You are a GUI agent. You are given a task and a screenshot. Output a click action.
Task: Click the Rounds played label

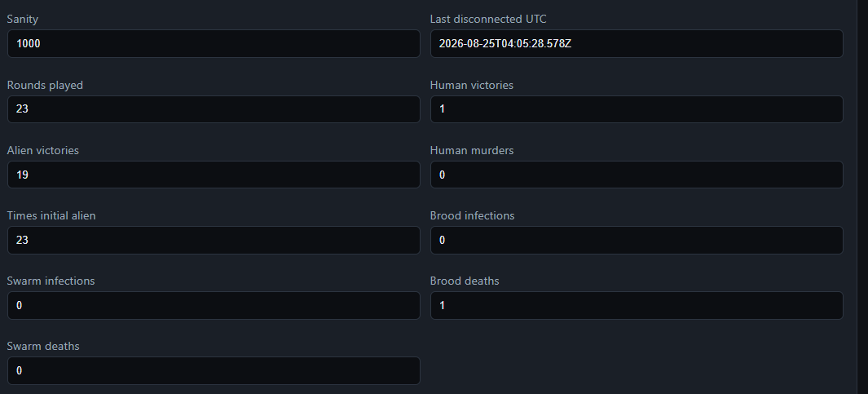[x=45, y=85]
